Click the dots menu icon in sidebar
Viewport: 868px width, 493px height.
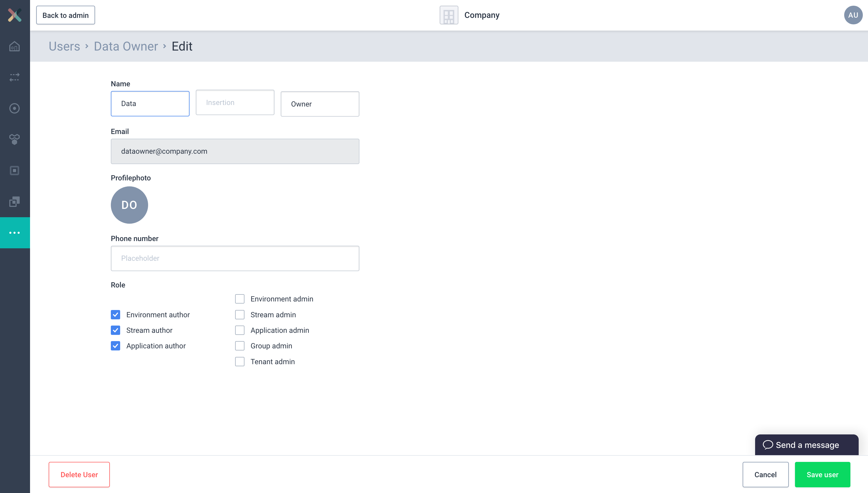(x=15, y=233)
